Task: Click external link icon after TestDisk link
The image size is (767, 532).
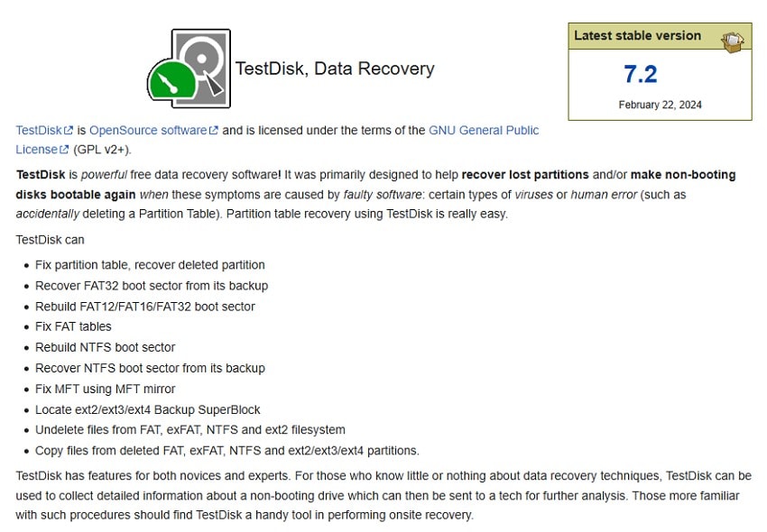Action: 69,131
